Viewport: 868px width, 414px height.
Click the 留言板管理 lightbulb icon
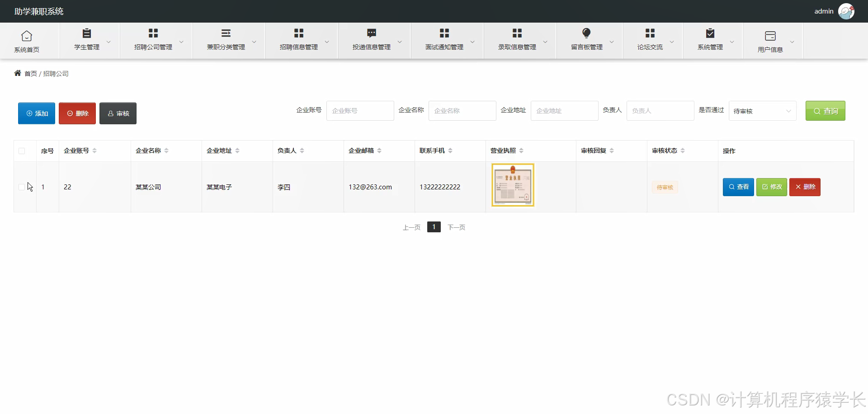click(586, 33)
